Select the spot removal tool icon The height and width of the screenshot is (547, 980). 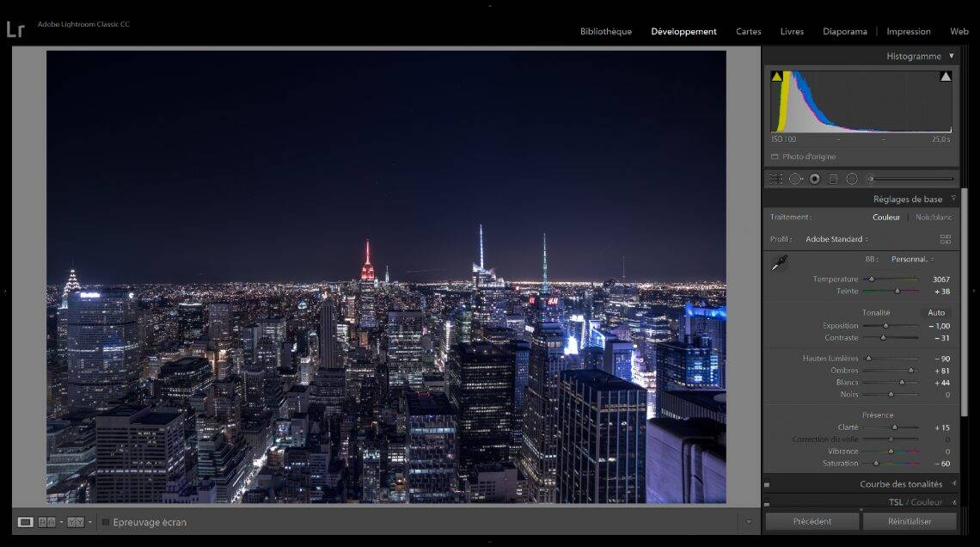point(796,180)
